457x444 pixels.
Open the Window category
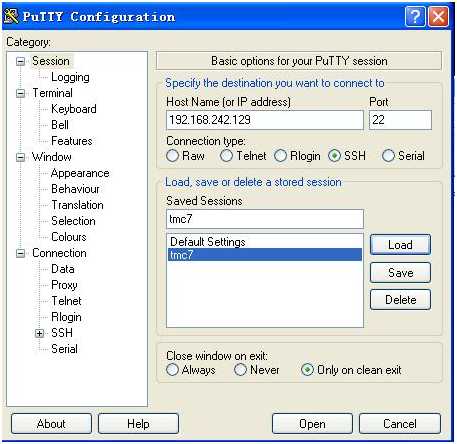(x=52, y=157)
